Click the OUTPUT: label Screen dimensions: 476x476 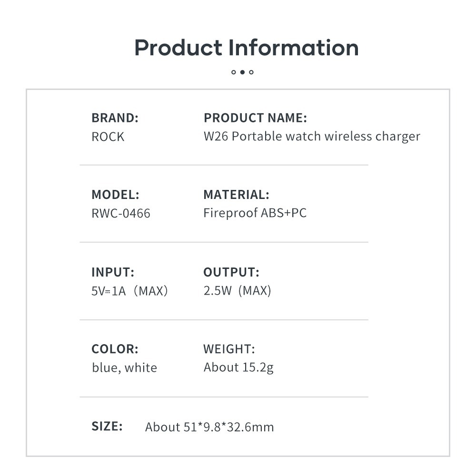(x=231, y=272)
